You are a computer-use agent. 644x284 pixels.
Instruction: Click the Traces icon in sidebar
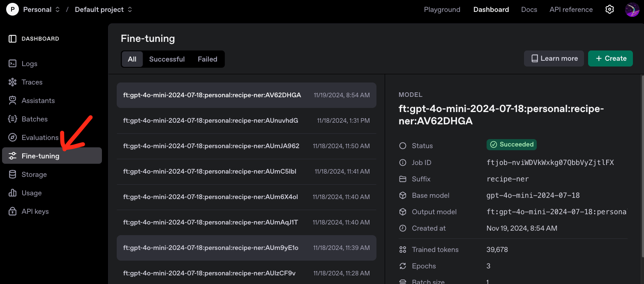pyautogui.click(x=13, y=82)
